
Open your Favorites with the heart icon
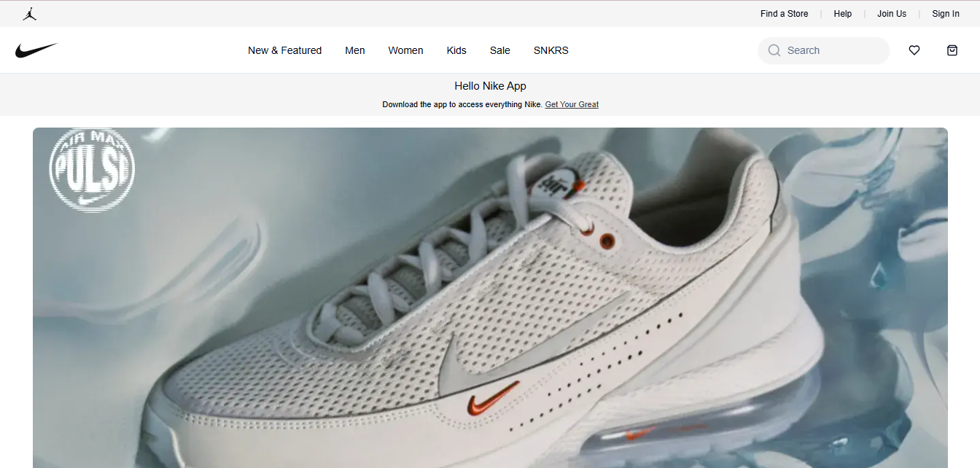[914, 50]
